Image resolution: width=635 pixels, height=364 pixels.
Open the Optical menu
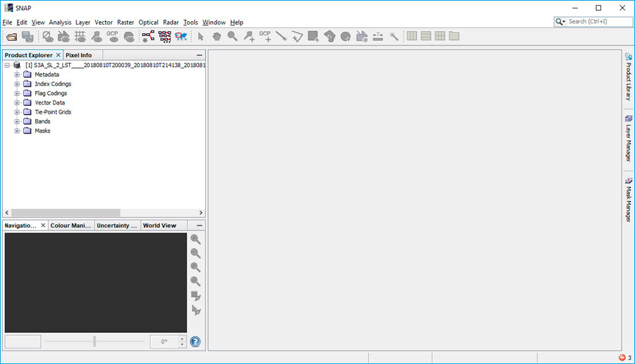coord(148,23)
